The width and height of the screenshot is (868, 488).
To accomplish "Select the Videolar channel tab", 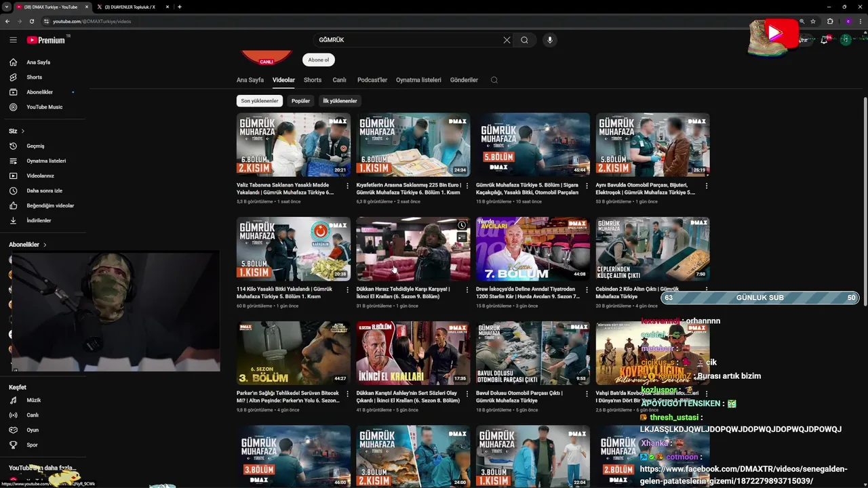I will pos(283,80).
